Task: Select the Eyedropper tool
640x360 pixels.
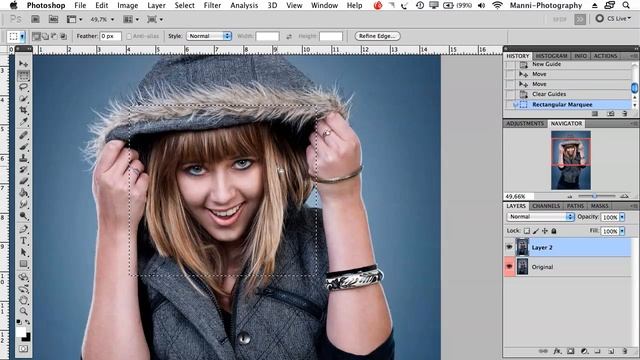Action: (24, 122)
